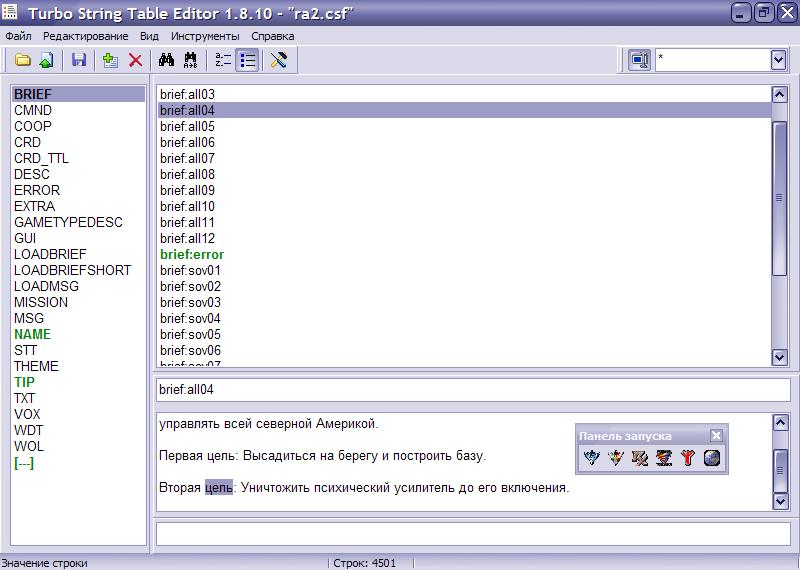Save the file with the floppy disk icon
This screenshot has width=800, height=570.
(79, 60)
